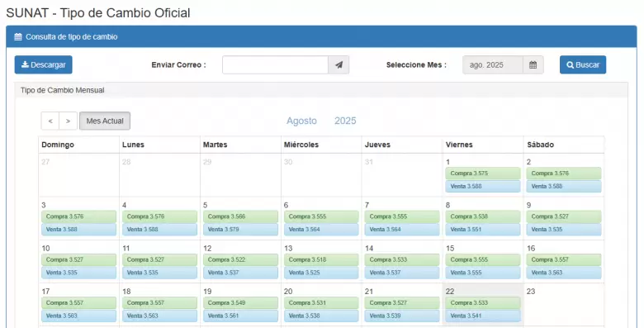
Task: Click the Agosto month title
Action: (301, 121)
